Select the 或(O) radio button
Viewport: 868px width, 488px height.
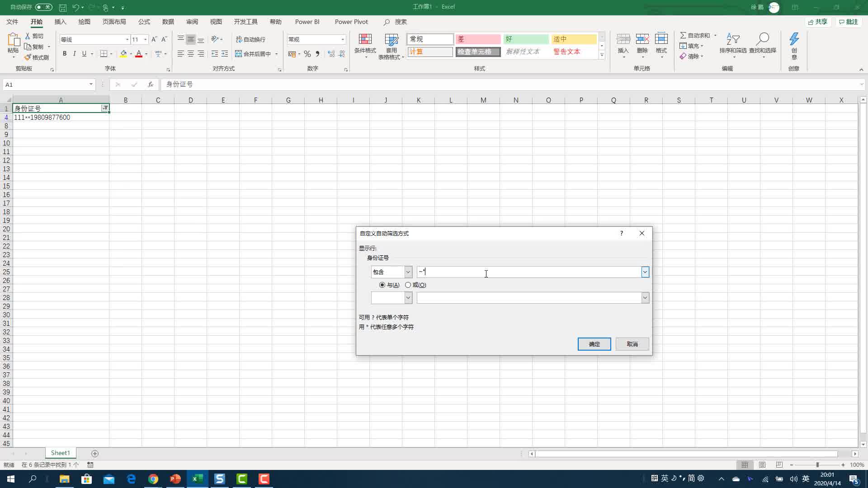pos(408,285)
